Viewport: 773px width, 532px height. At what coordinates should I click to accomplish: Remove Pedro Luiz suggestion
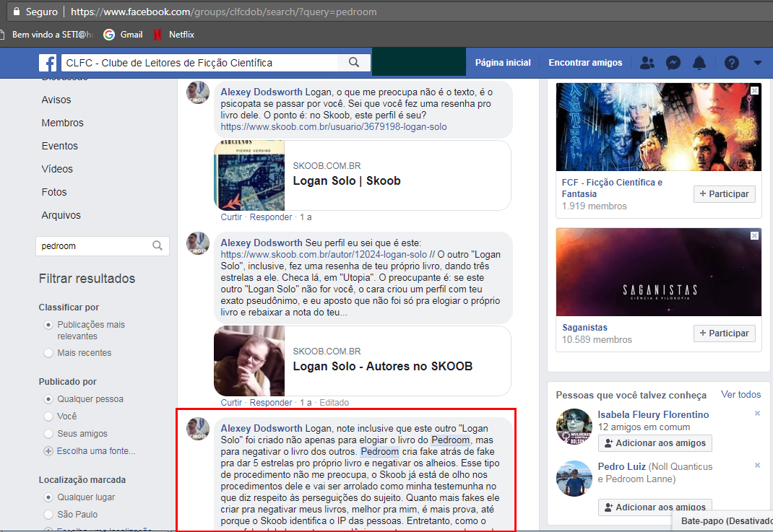pyautogui.click(x=757, y=465)
